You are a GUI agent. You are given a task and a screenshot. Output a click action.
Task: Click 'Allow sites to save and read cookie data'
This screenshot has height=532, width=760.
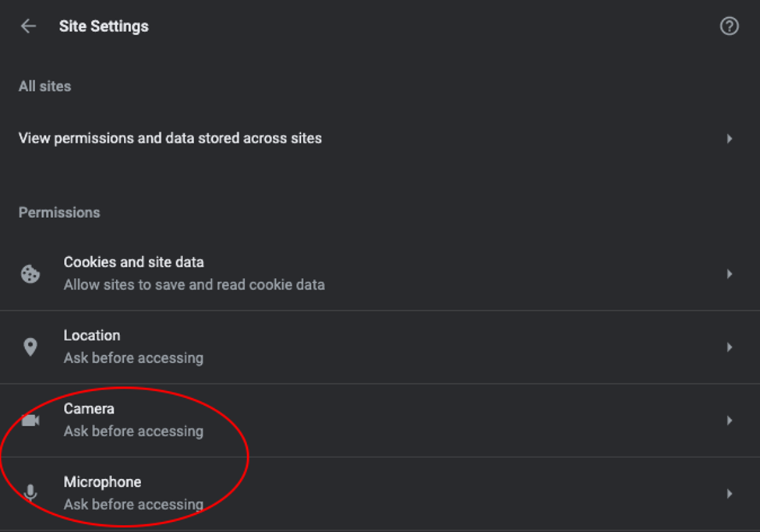pos(194,285)
